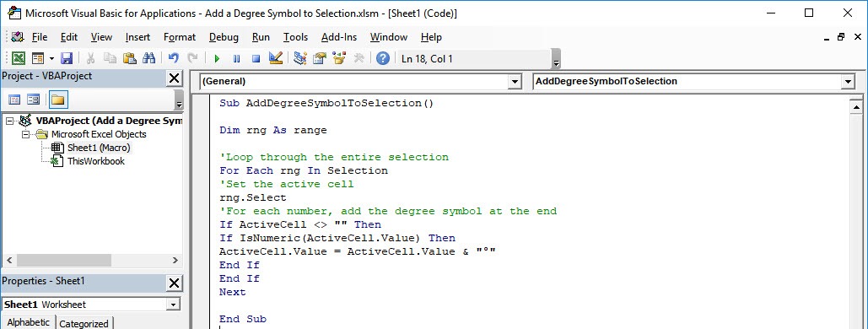Click the View Code icon in Project pane
Image resolution: width=868 pixels, height=329 pixels.
(x=14, y=100)
